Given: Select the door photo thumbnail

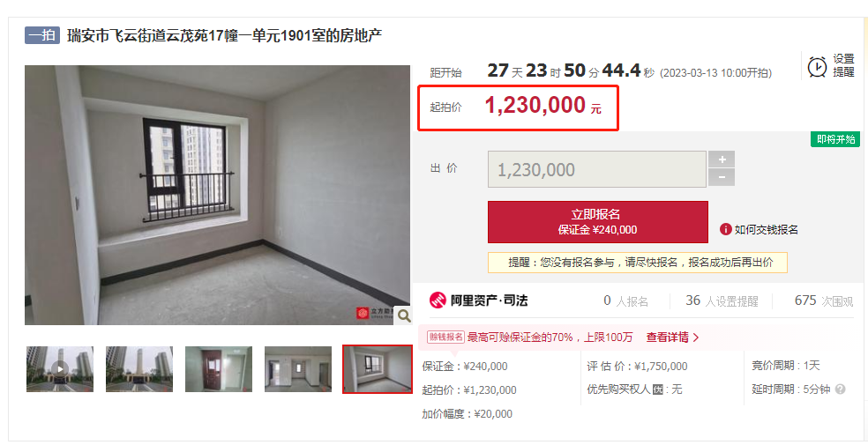Looking at the screenshot, I should 219,368.
